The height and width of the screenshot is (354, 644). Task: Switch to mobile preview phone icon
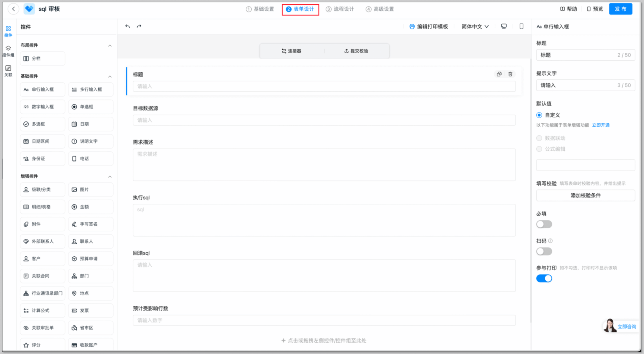click(x=521, y=26)
